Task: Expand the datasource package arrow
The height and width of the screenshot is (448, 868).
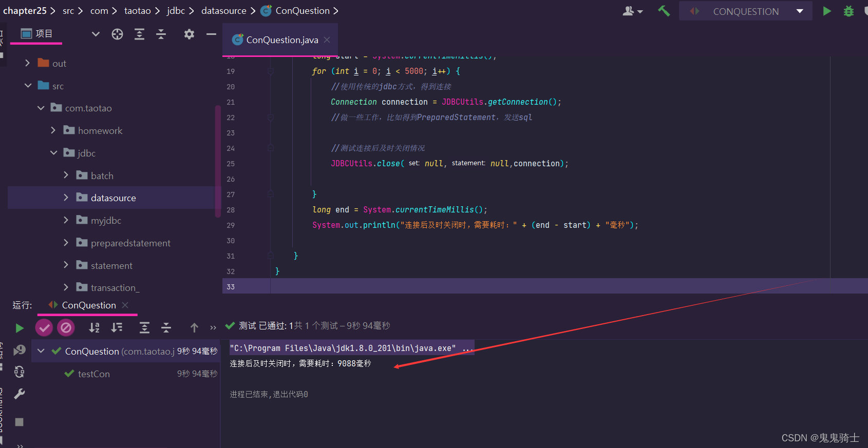Action: [x=66, y=198]
